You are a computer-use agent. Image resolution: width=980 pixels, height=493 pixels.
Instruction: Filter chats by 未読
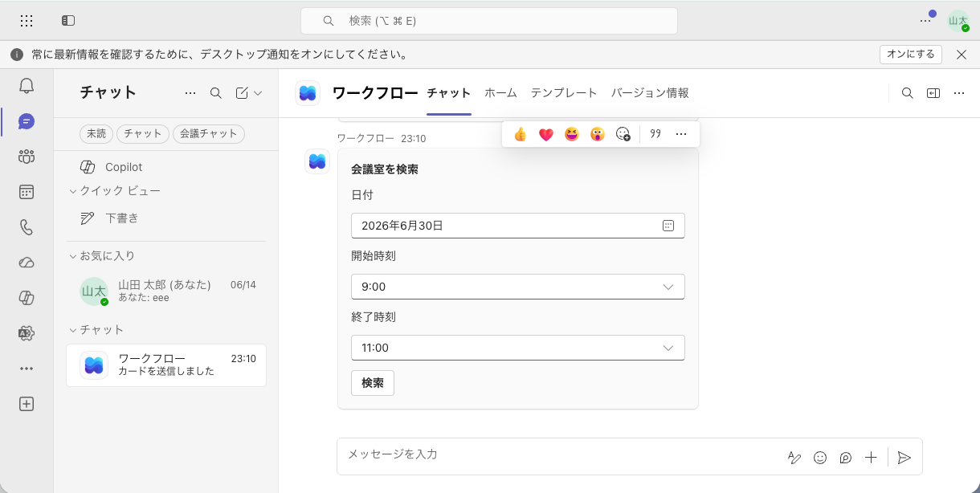coord(96,134)
